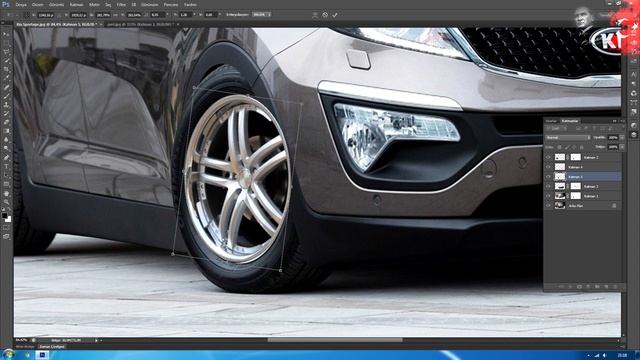
Task: Click the Katman 2 layer mask thumbnail
Action: 576,157
